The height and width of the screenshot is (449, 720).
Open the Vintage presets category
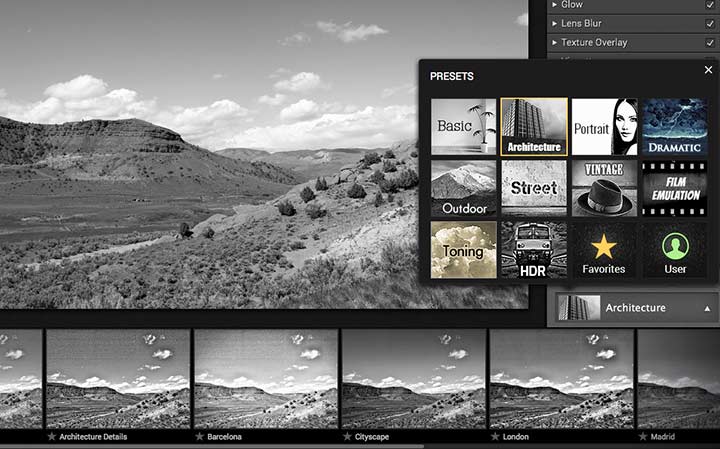click(604, 188)
